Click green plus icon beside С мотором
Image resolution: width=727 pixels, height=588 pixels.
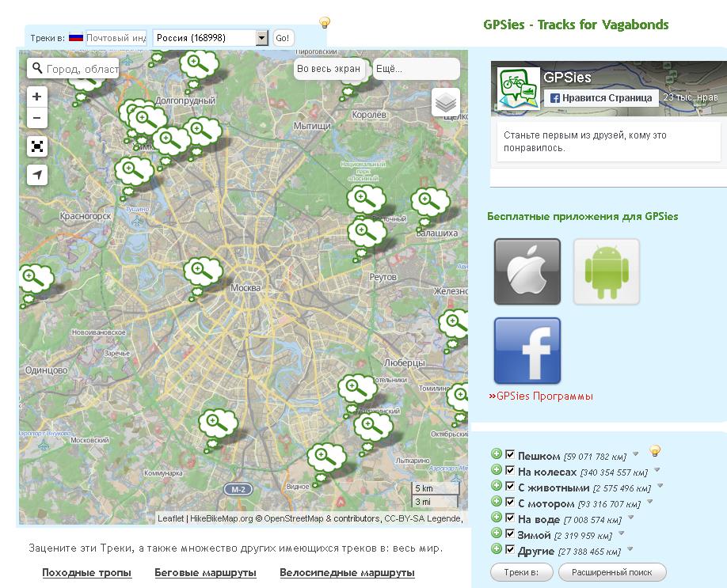point(497,502)
